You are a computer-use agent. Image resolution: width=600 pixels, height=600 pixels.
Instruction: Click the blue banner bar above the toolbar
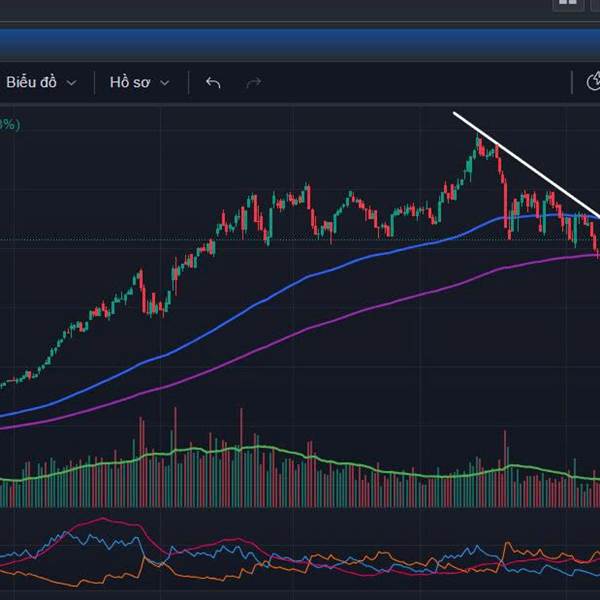(300, 45)
